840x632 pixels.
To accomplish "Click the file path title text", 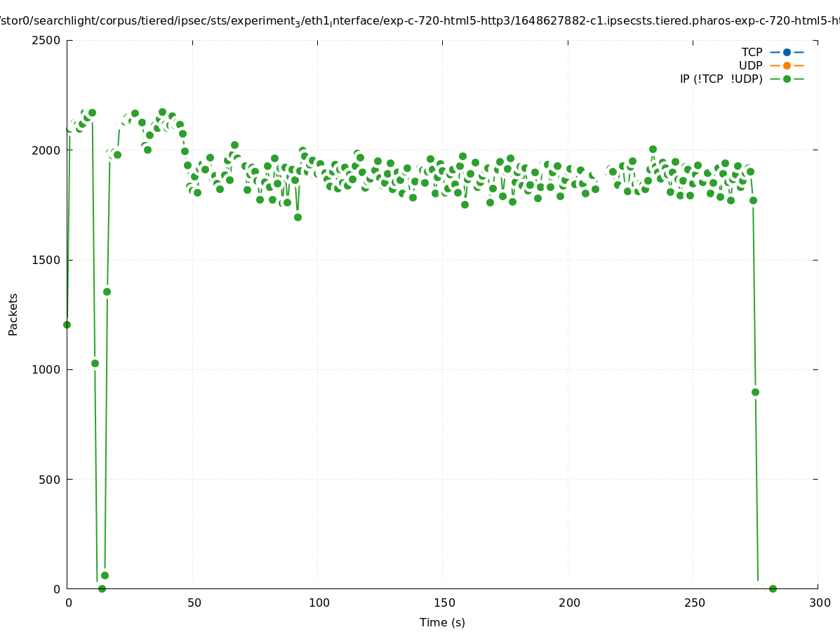I will click(x=420, y=21).
